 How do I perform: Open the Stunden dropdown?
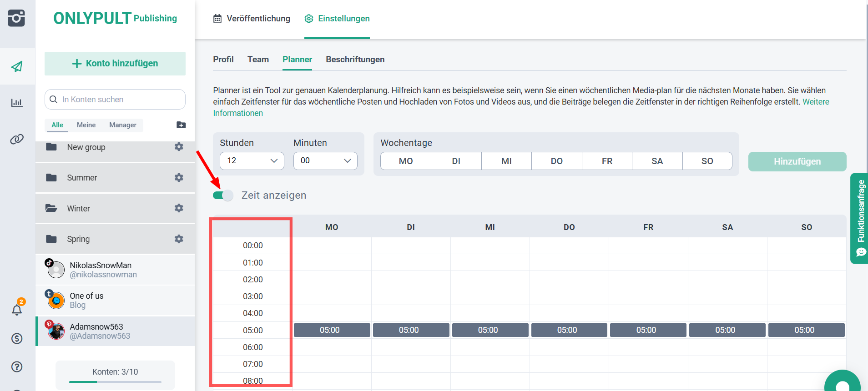pyautogui.click(x=252, y=160)
